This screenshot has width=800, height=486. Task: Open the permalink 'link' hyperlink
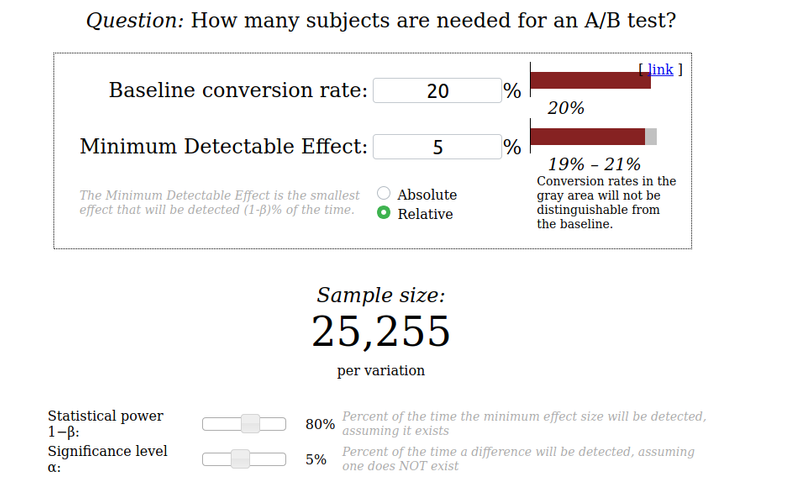pos(660,69)
